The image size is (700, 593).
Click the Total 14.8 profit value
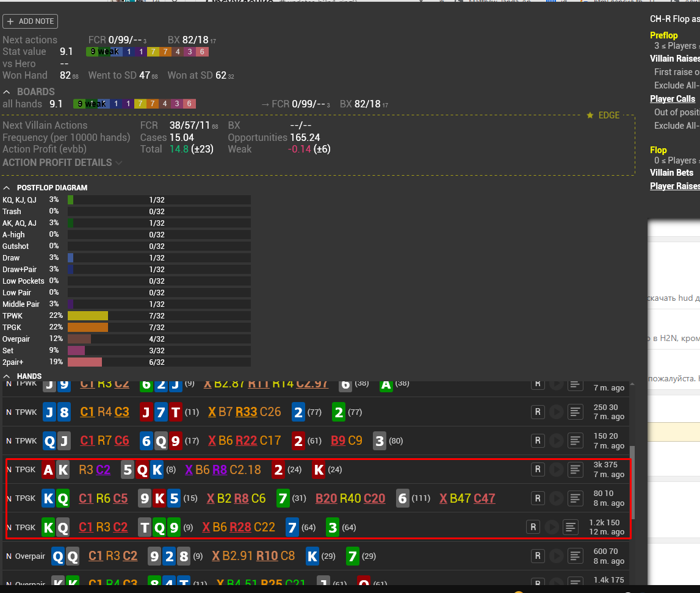179,149
